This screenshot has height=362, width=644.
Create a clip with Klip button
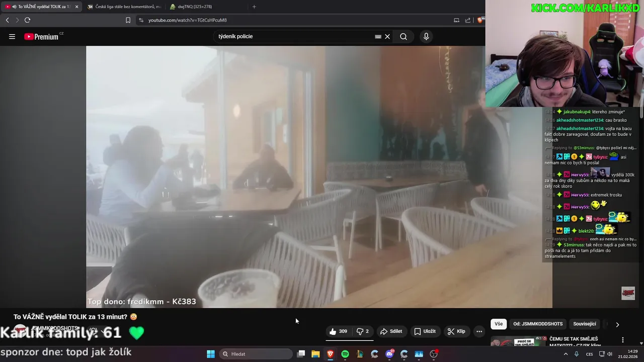(x=456, y=331)
